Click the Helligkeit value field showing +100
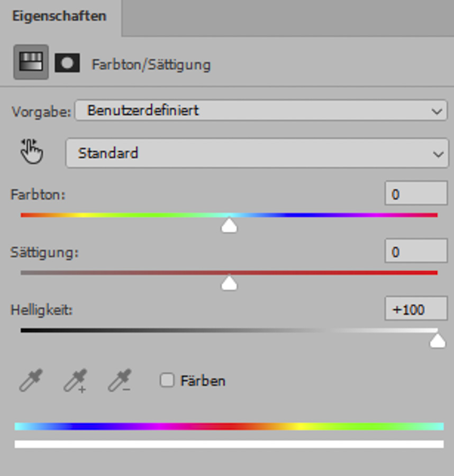This screenshot has width=454, height=476. [x=416, y=309]
